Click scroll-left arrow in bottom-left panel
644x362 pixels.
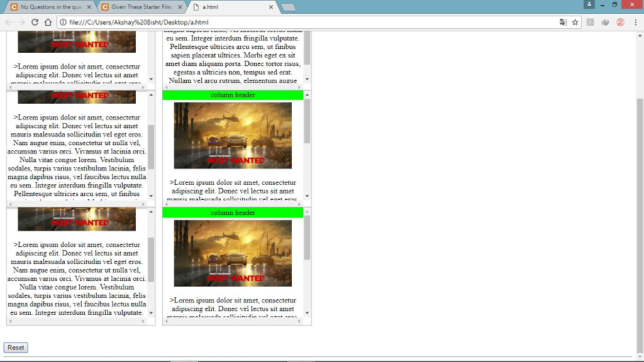(11, 321)
